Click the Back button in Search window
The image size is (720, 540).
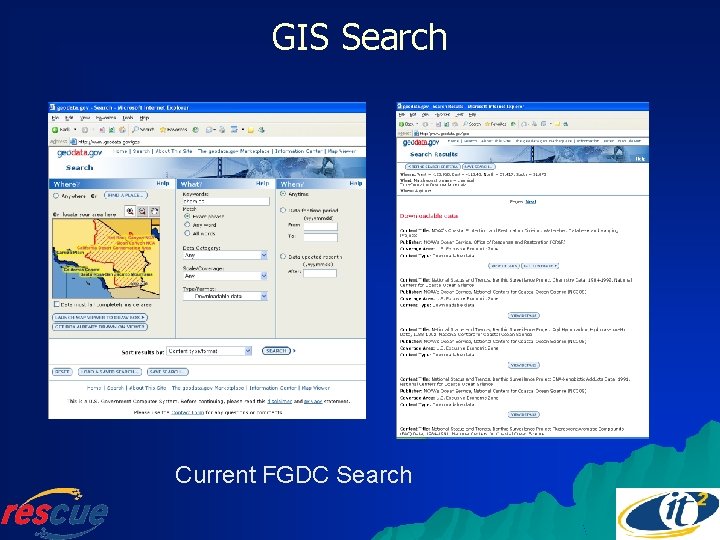[61, 130]
